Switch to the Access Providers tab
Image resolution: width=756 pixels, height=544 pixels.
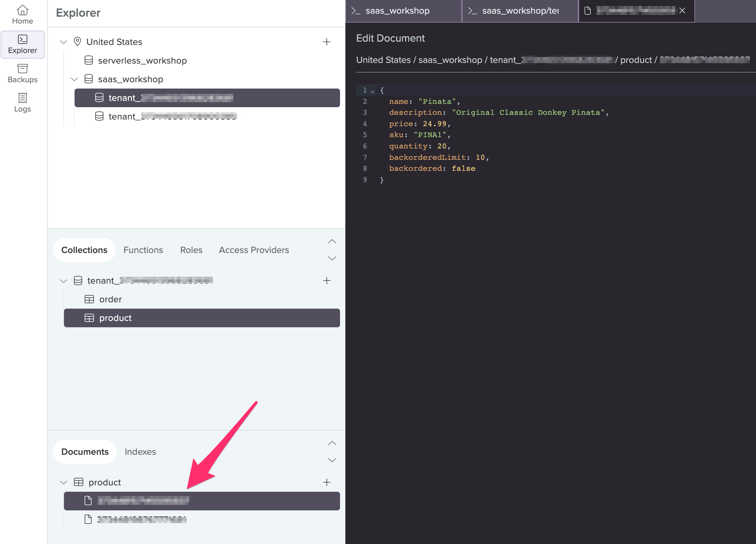[x=254, y=250]
